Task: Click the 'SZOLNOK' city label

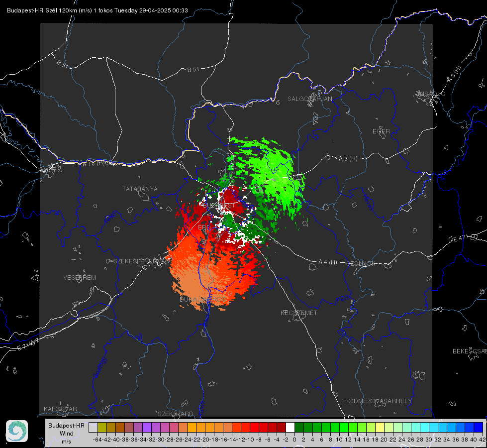Action: (x=361, y=264)
